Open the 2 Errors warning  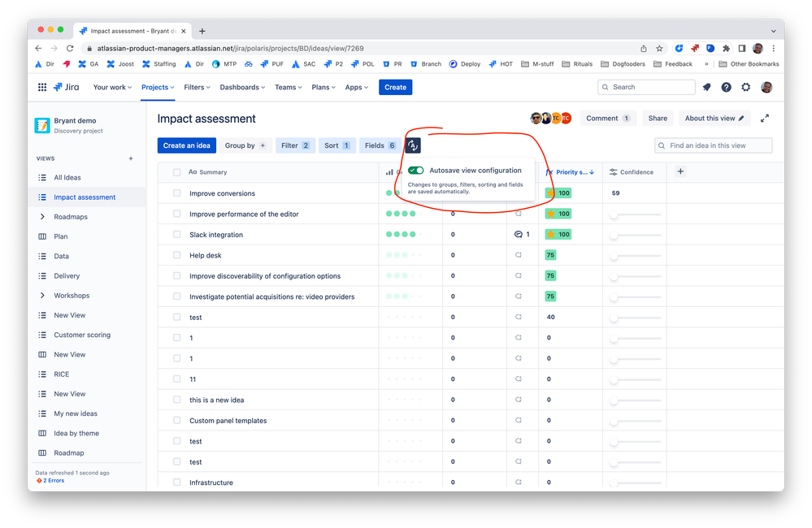[50, 480]
